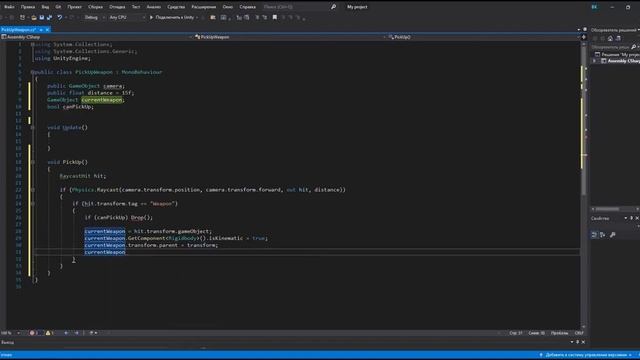Click the Drop() method call

point(141,218)
